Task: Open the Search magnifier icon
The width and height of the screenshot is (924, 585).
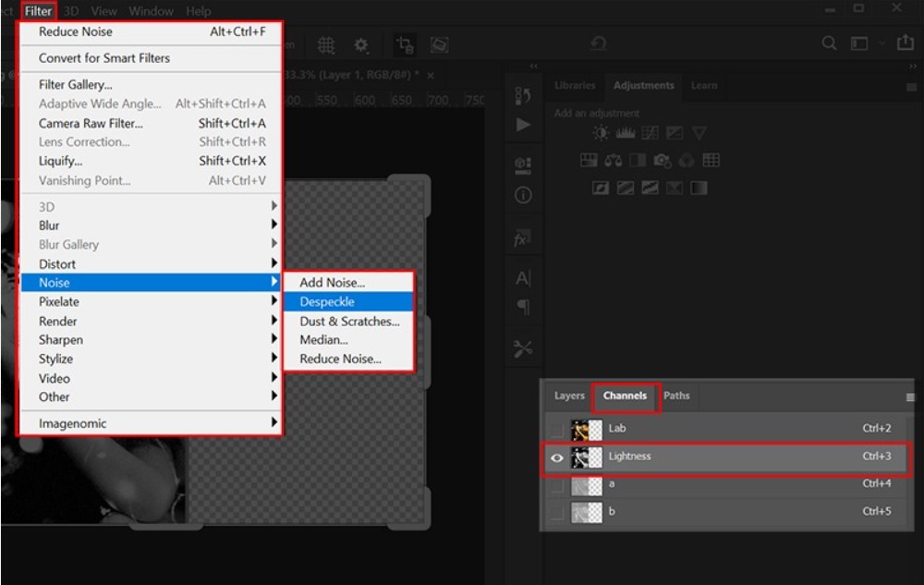Action: click(829, 43)
